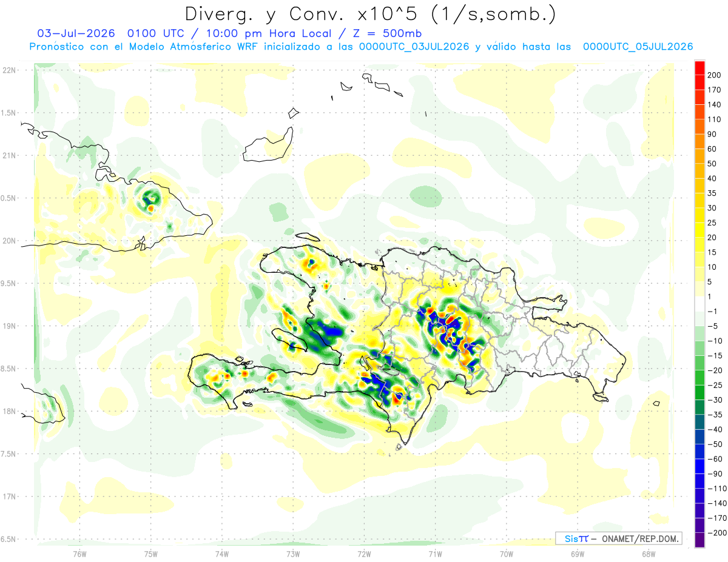Screen dimensions: 728x562
Task: Click the '76W' longitude label
Action: pyautogui.click(x=79, y=553)
